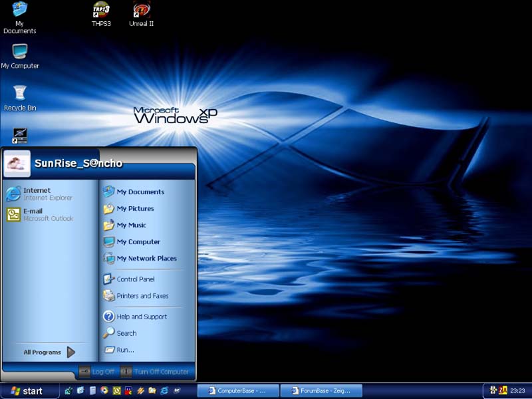Click the first quick launch icon
532x399 pixels.
click(x=68, y=390)
